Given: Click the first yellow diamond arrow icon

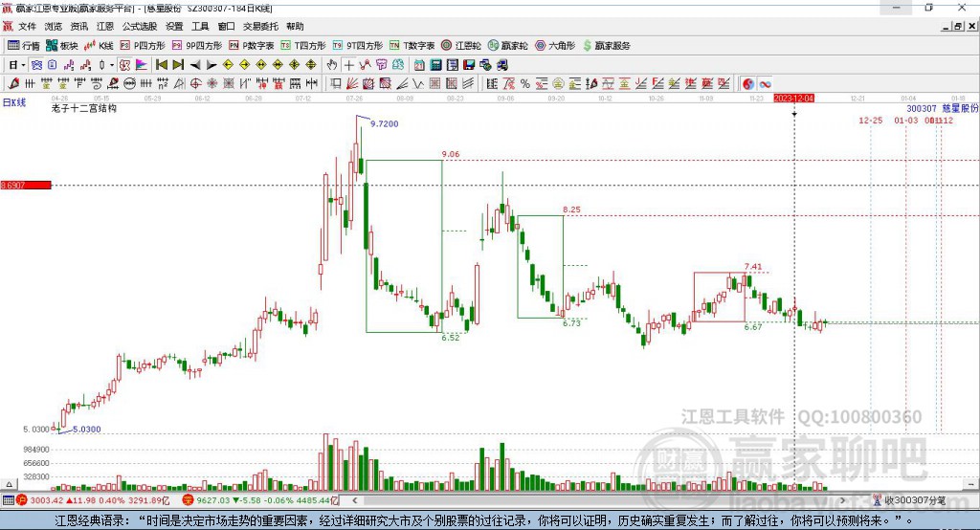Looking at the screenshot, I should tap(228, 65).
